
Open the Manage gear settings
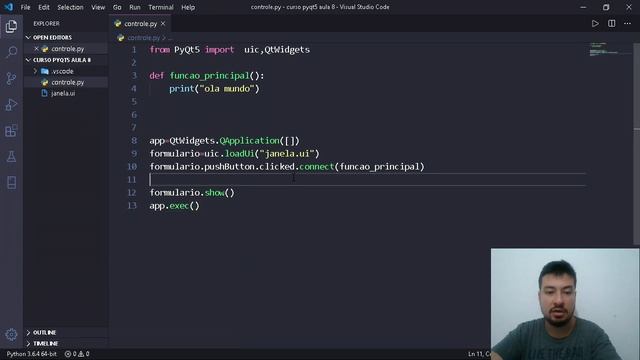(x=11, y=335)
